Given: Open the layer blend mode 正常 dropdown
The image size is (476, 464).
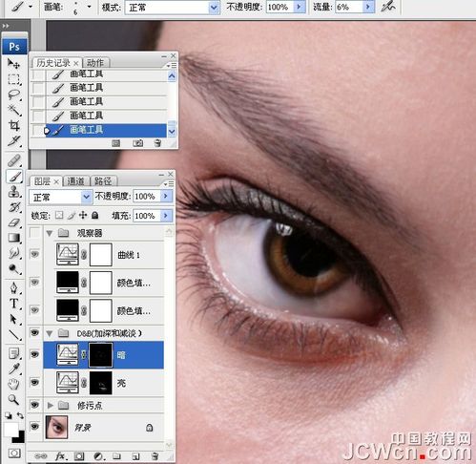Looking at the screenshot, I should (x=60, y=197).
